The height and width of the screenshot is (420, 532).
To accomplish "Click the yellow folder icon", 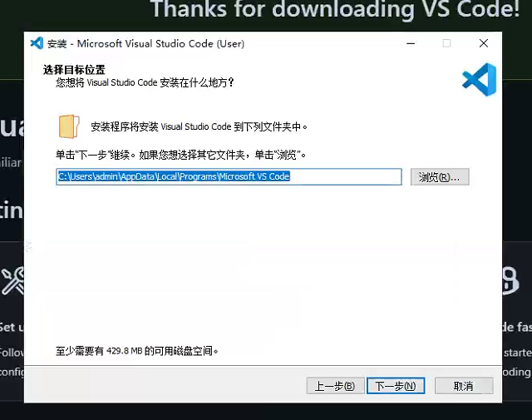I will [x=69, y=126].
